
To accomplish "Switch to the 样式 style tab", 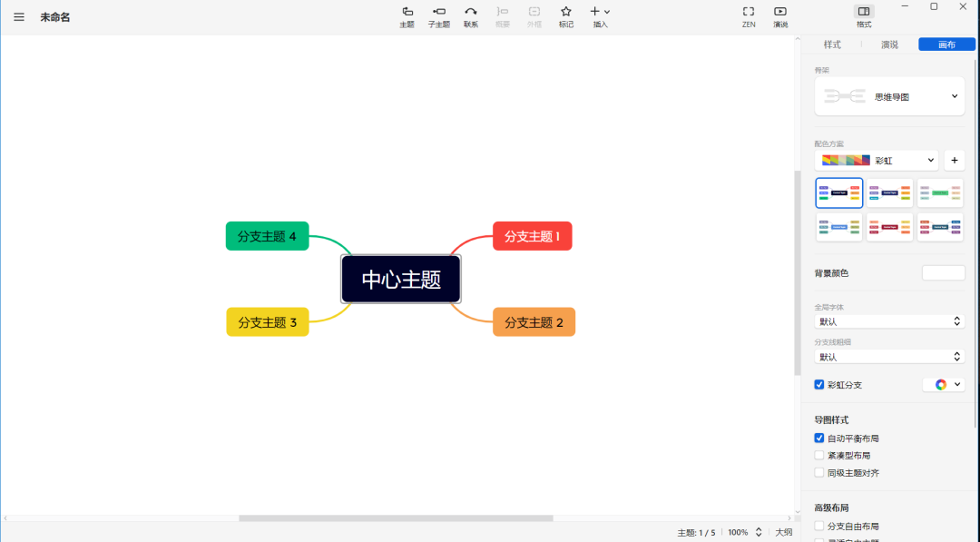I will coord(831,44).
